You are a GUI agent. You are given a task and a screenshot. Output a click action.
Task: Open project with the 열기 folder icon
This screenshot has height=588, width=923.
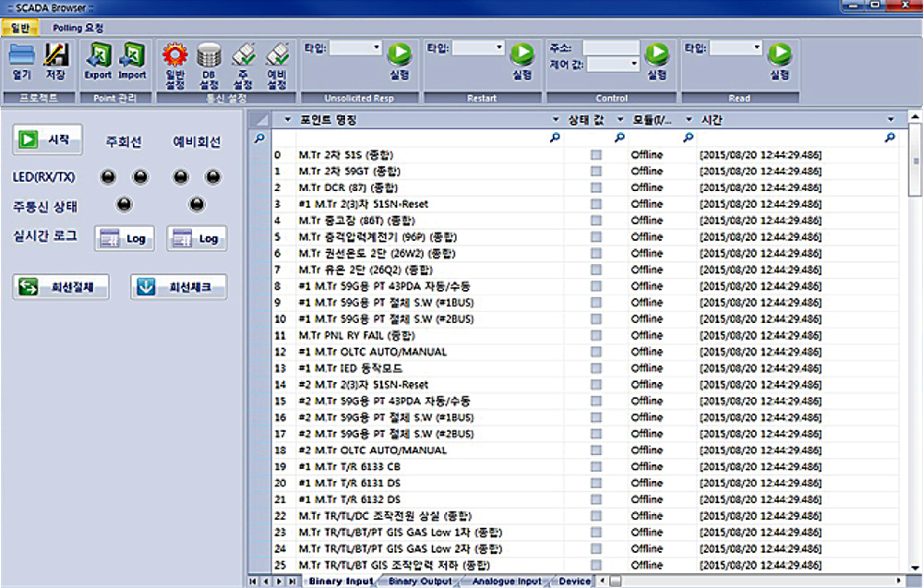pyautogui.click(x=22, y=63)
